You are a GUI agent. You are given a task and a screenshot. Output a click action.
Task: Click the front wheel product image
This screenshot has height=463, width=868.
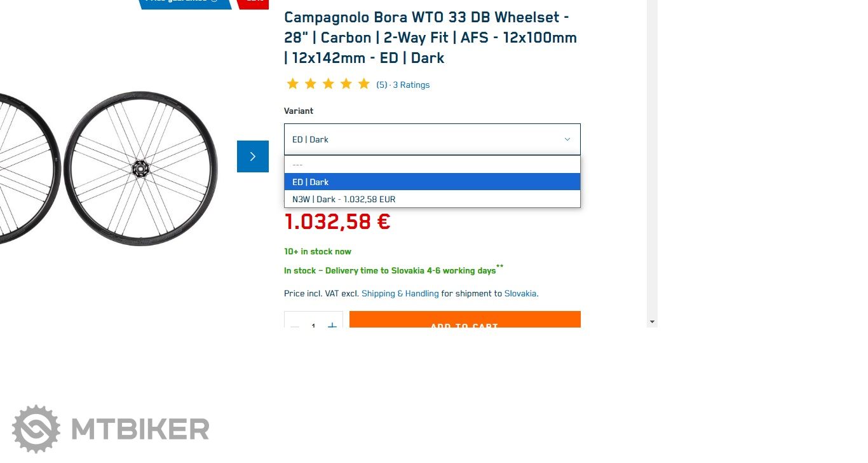coord(140,169)
